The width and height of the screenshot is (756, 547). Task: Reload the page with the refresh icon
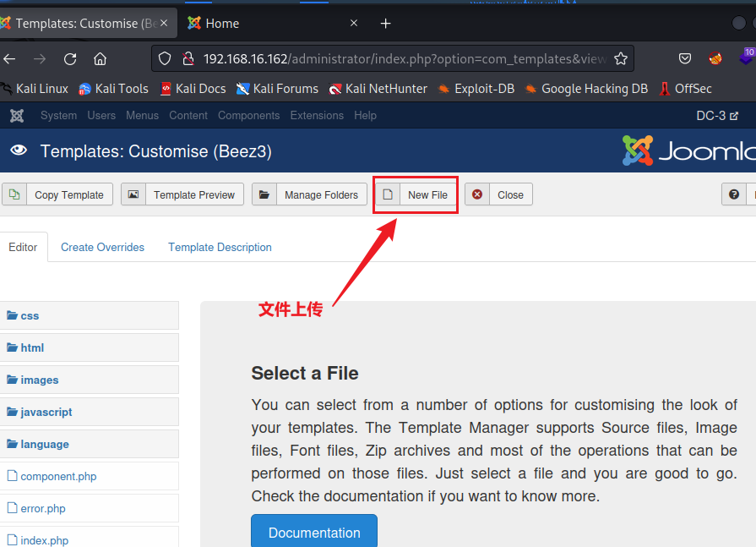(x=70, y=59)
